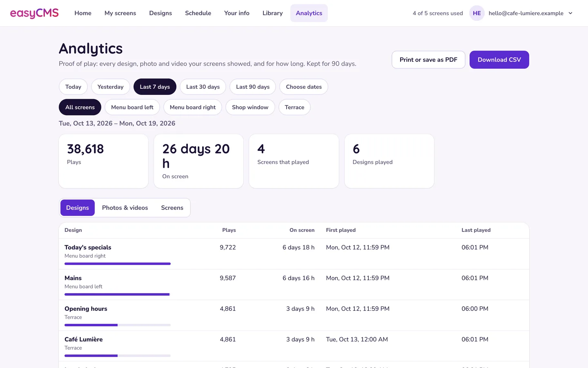Image resolution: width=588 pixels, height=368 pixels.
Task: Filter by Terrace screen
Action: 294,107
